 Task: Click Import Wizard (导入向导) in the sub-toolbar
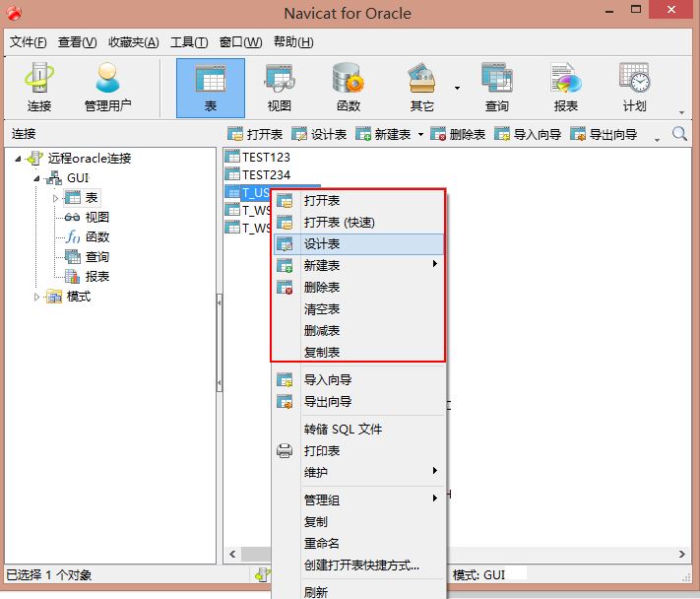(528, 134)
